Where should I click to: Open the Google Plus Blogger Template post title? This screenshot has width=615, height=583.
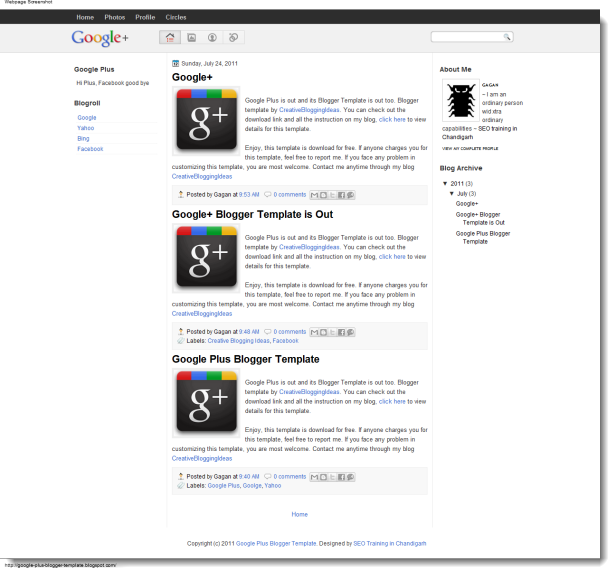point(246,359)
